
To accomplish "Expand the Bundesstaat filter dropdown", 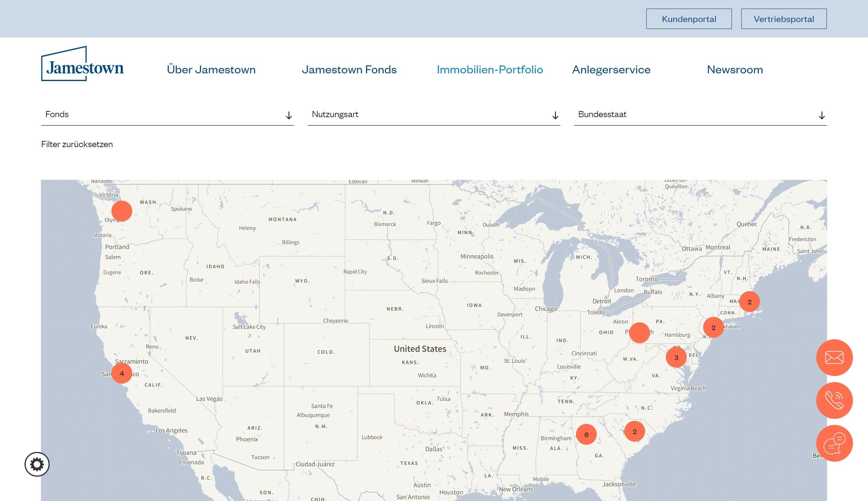I will [x=700, y=115].
